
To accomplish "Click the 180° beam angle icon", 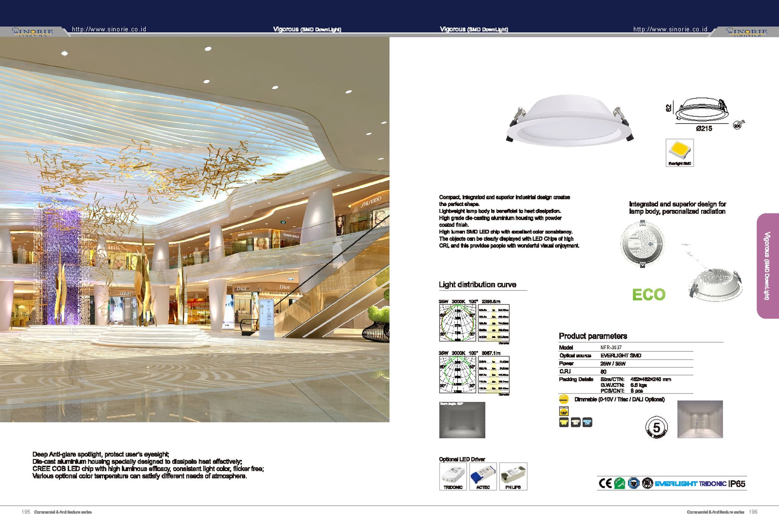I will pyautogui.click(x=563, y=411).
